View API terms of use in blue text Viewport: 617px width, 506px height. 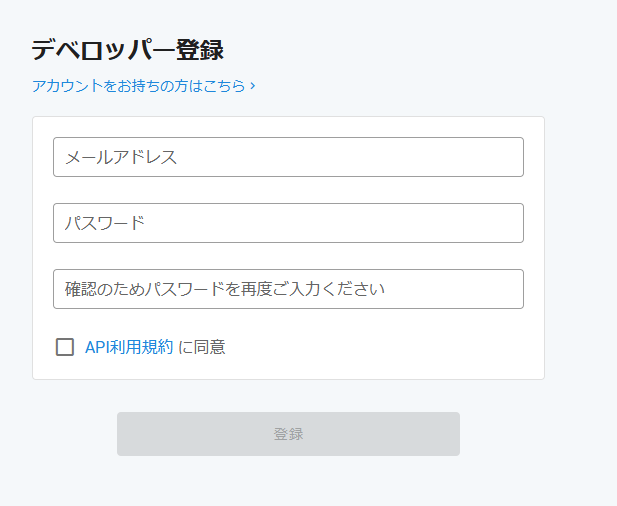[x=129, y=347]
